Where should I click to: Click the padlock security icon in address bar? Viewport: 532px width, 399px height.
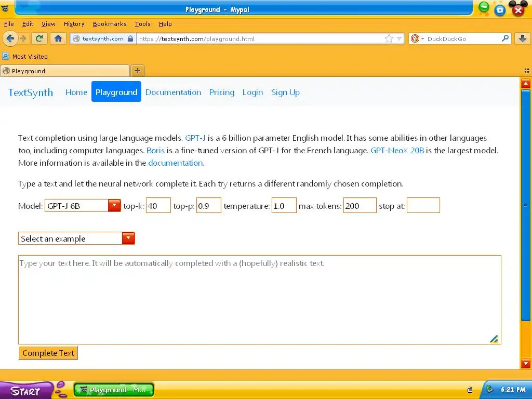click(130, 38)
